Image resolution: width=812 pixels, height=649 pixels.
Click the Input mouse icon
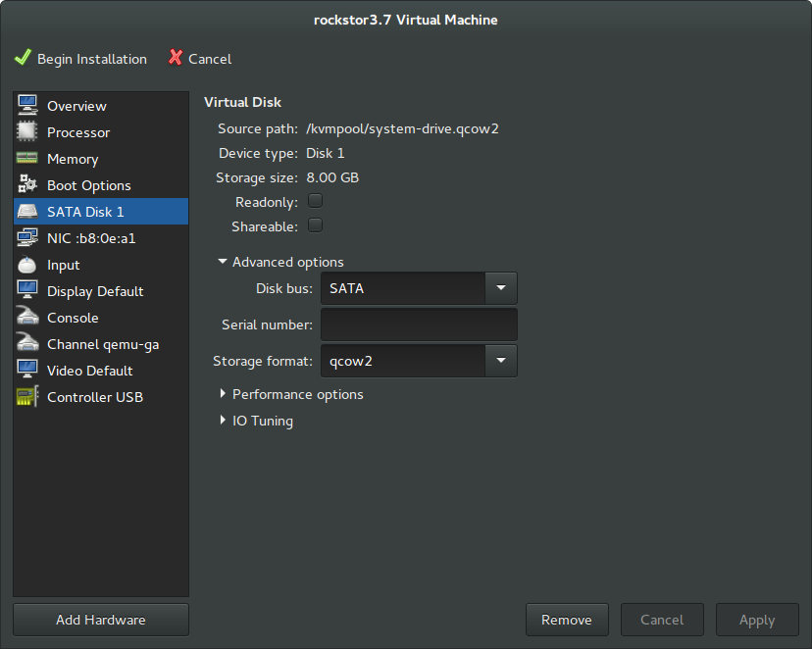click(x=26, y=265)
